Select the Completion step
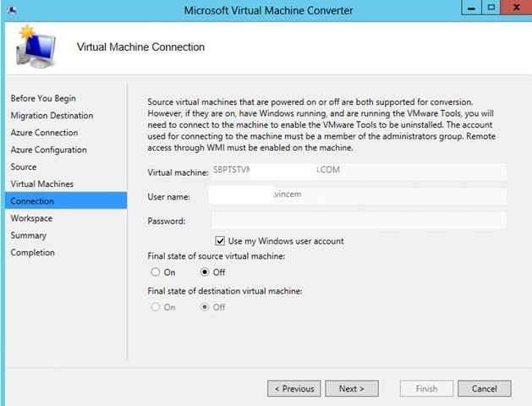This screenshot has height=406, width=532. point(33,252)
